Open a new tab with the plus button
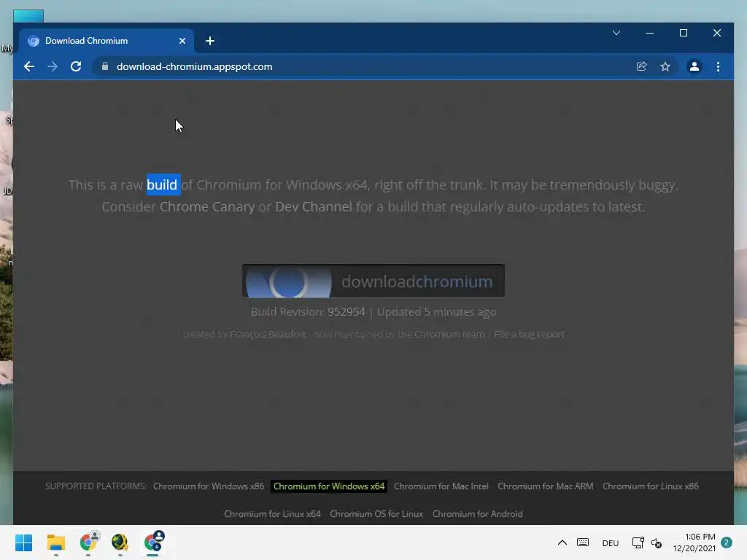 [x=210, y=41]
